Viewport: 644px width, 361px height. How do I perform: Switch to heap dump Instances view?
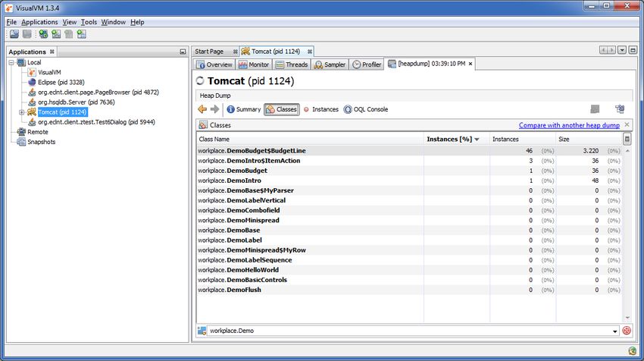point(320,109)
